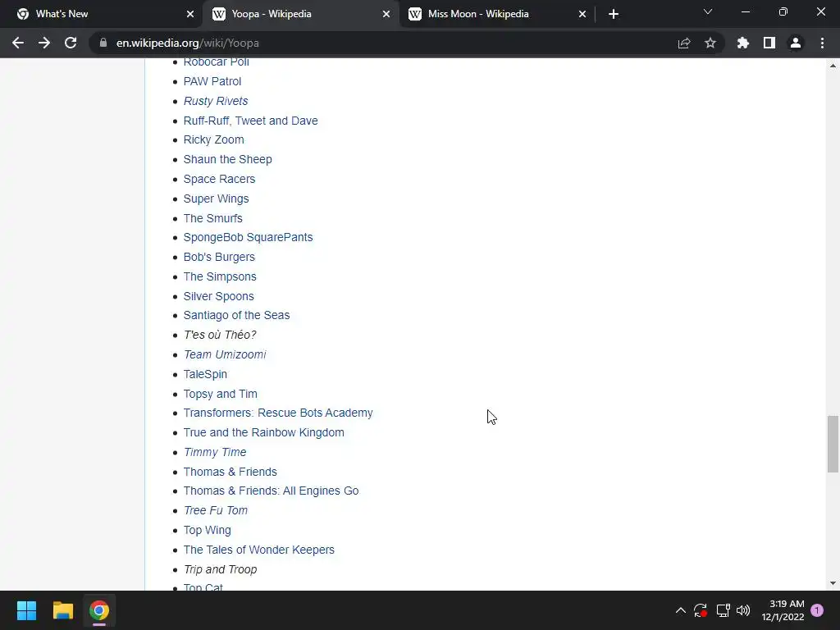Select the Trip and Troop text
Viewport: 840px width, 630px height.
(x=220, y=569)
